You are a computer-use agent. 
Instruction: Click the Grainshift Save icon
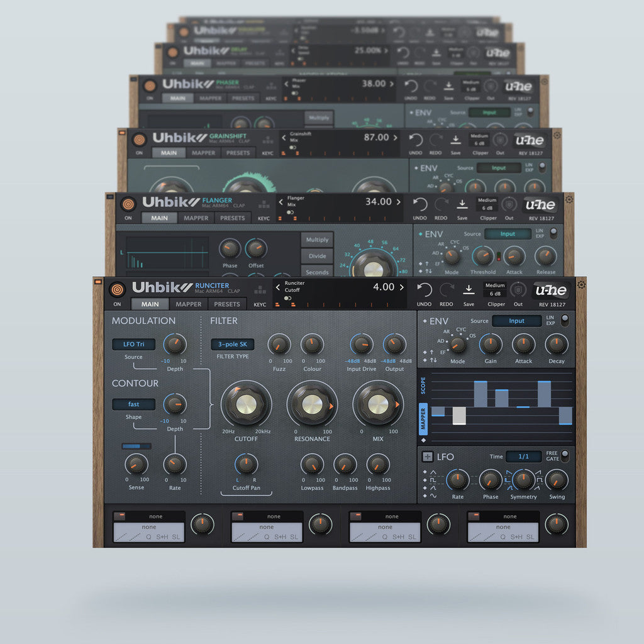[x=455, y=140]
